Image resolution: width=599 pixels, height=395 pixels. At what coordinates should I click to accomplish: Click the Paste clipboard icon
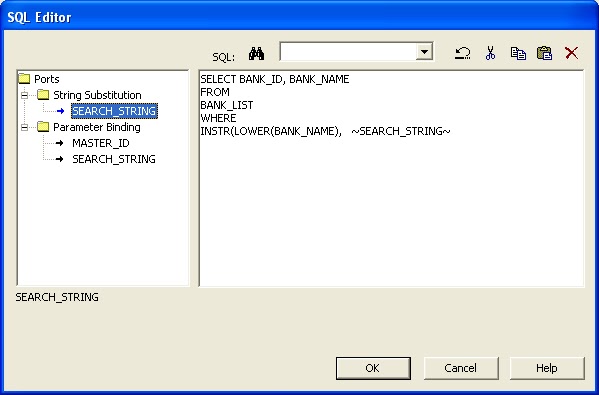coord(544,53)
